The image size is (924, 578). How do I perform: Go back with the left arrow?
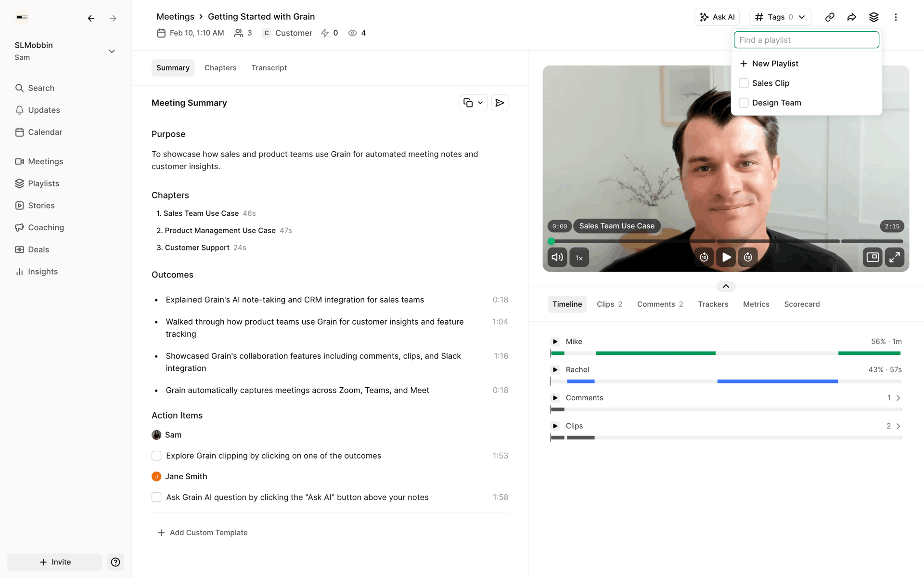91,18
